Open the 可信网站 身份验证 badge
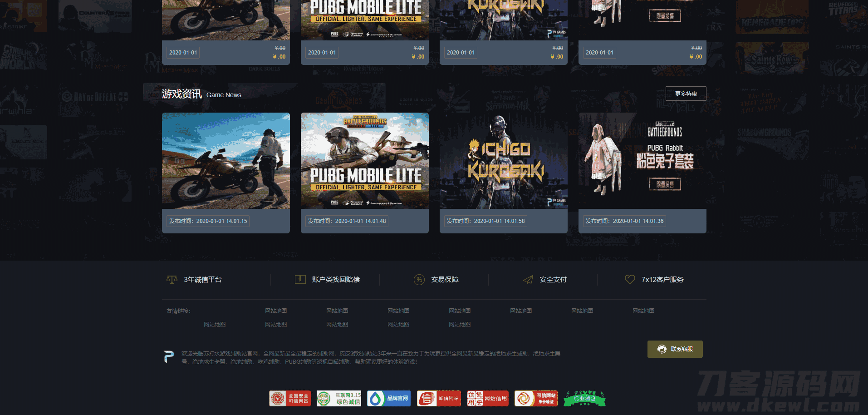The image size is (868, 415). pos(536,398)
